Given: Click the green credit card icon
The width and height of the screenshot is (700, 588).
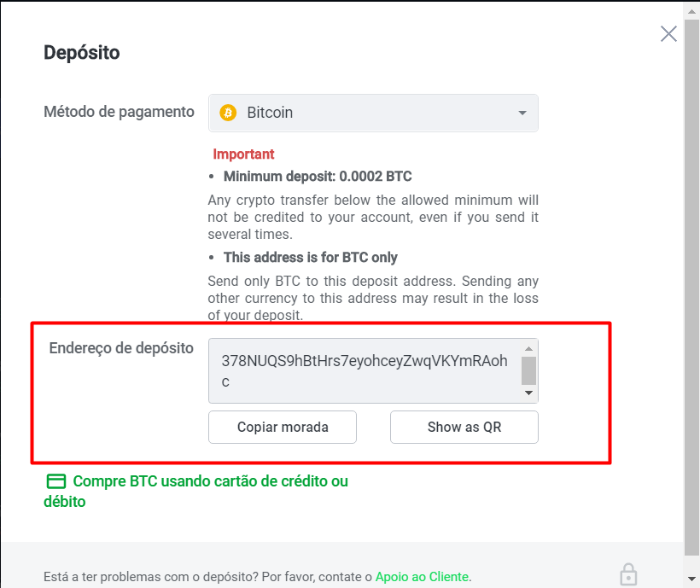Looking at the screenshot, I should click(x=56, y=481).
